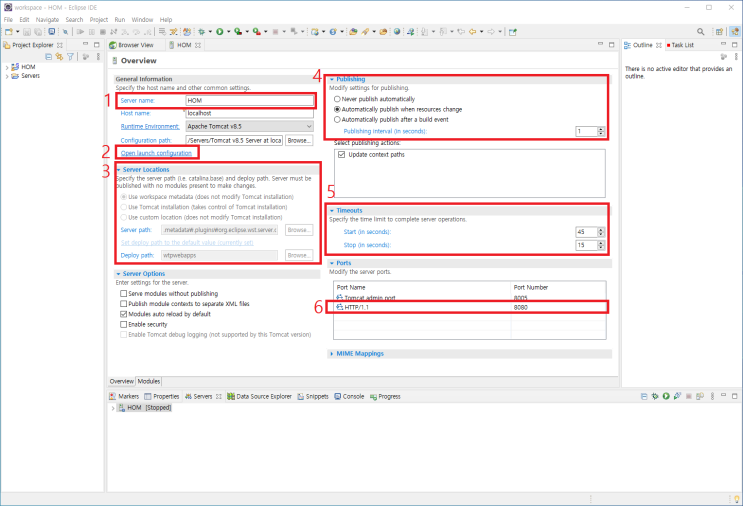This screenshot has height=506, width=743.
Task: Expand HOM [Stopped] server entry
Action: tap(113, 408)
